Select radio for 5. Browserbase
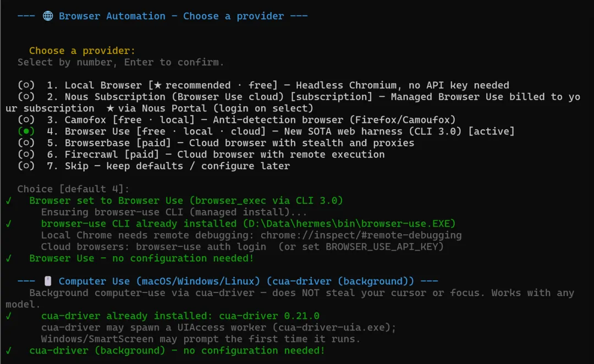 26,143
